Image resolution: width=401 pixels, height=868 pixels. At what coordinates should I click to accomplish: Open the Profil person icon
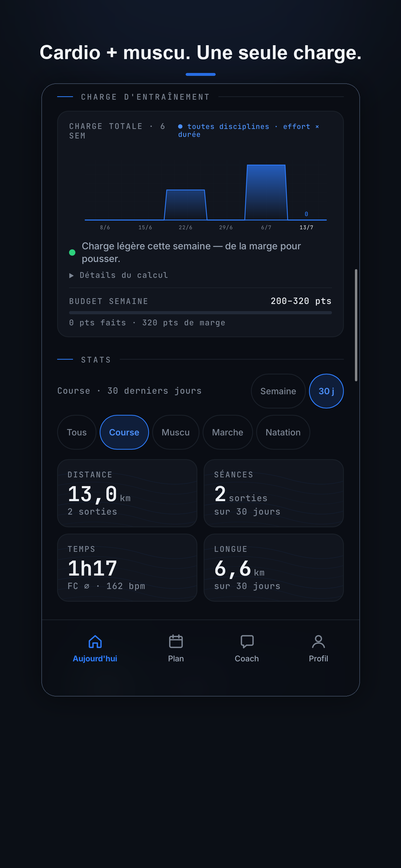pos(318,642)
